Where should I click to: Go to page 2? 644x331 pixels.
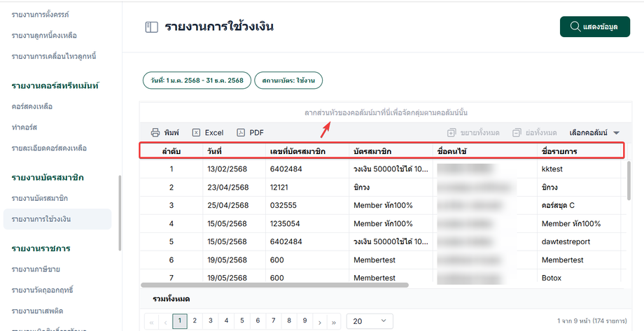coord(195,321)
